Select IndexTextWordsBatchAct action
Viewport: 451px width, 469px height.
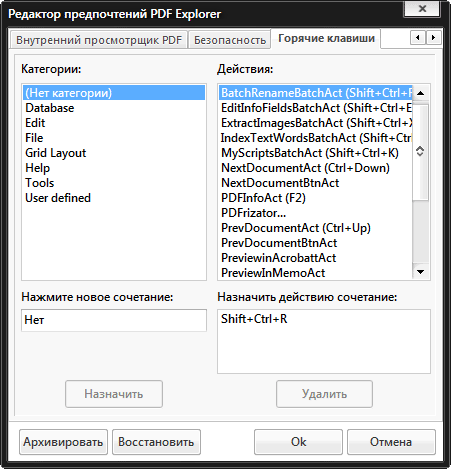tap(316, 138)
